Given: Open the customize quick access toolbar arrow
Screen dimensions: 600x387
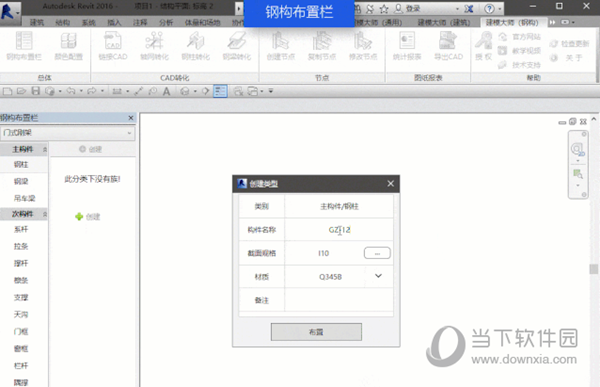Looking at the screenshot, I should pos(271,91).
